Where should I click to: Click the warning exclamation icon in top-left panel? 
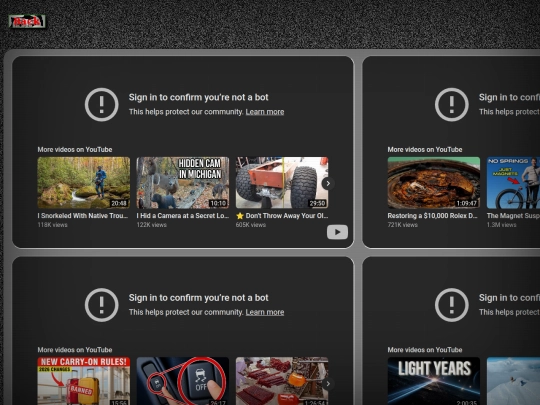(x=102, y=104)
